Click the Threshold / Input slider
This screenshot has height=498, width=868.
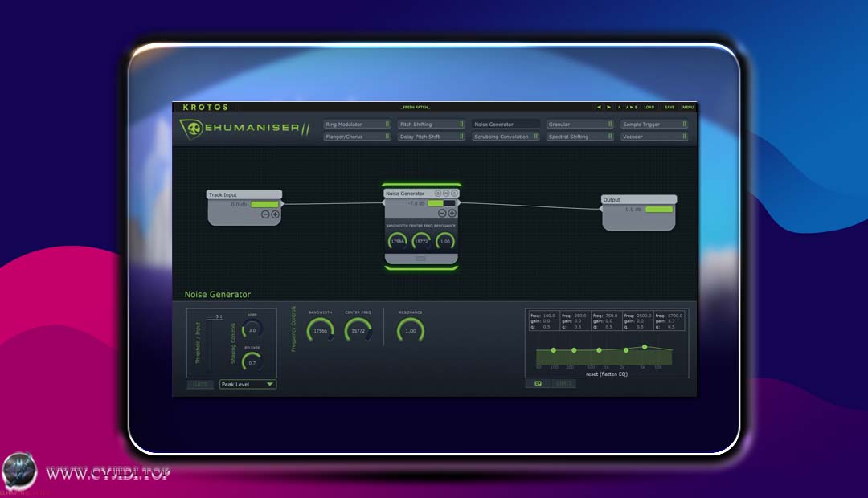[209, 346]
